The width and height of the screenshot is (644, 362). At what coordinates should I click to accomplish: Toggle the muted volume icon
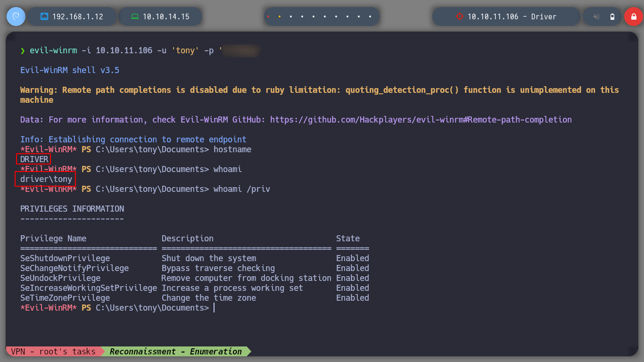click(x=596, y=16)
